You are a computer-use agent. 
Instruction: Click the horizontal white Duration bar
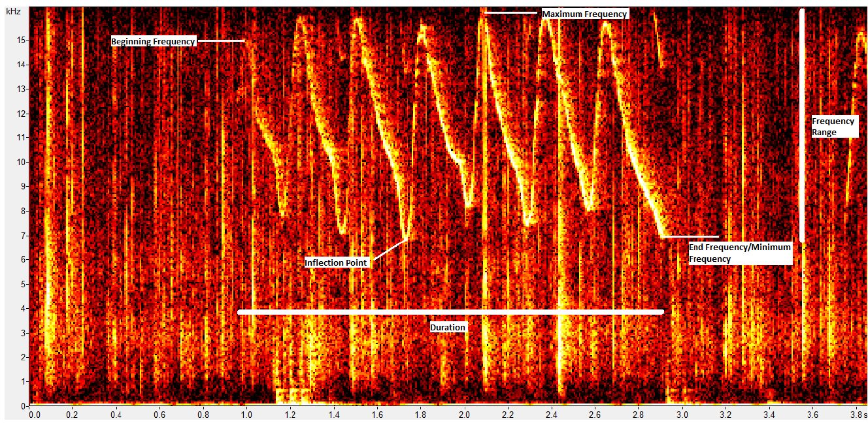tap(451, 312)
